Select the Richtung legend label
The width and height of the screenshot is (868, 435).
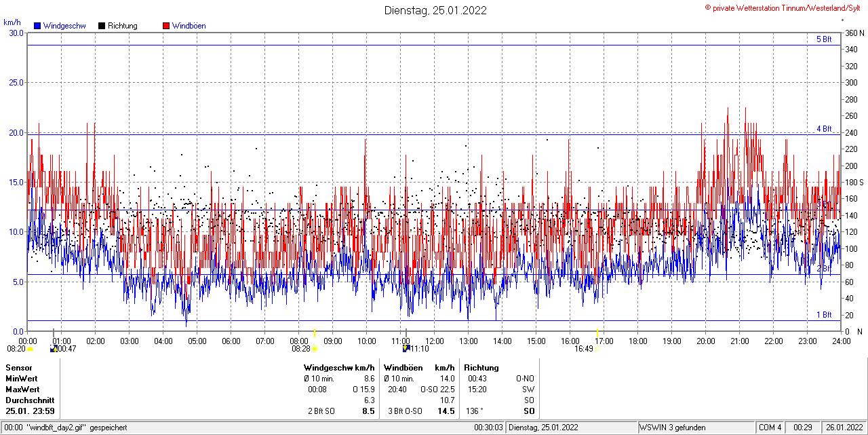tap(123, 26)
